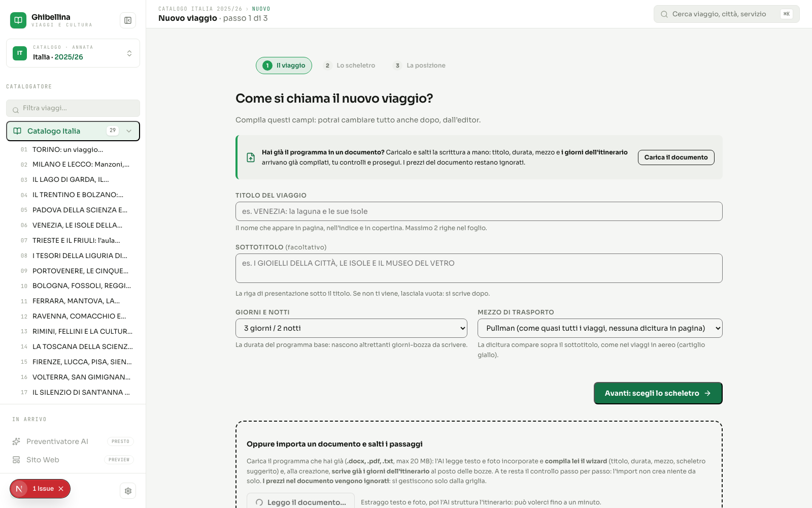Click the green IT catalog badge
The height and width of the screenshot is (508, 812).
20,53
